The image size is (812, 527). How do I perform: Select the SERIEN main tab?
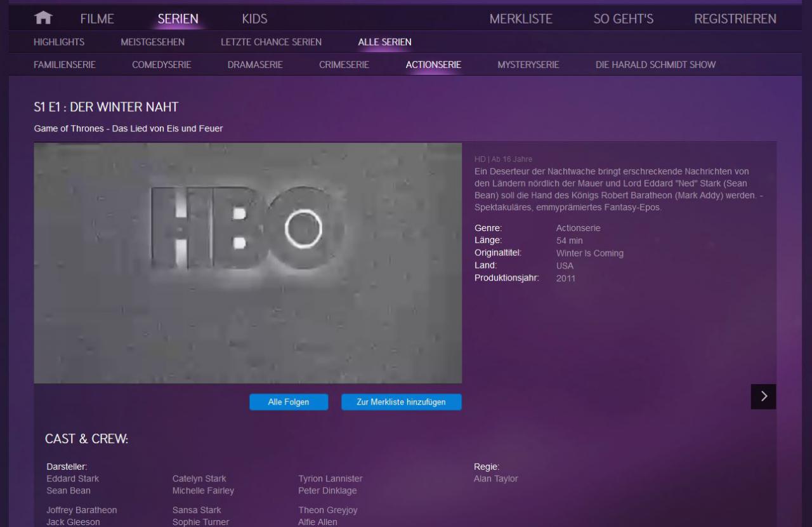pos(178,19)
